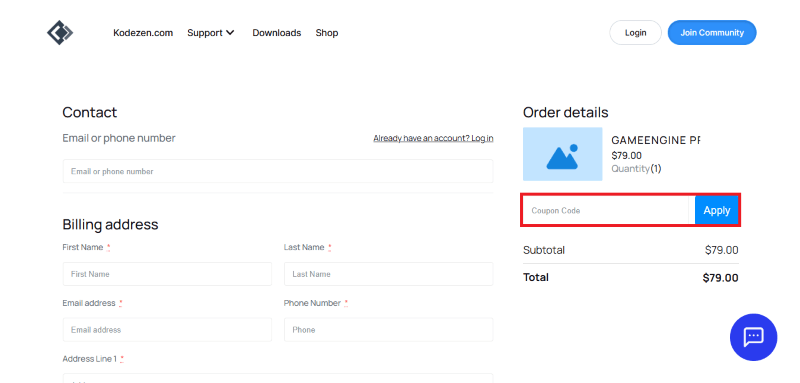Click the bold Total $79.00 amount
This screenshot has height=383, width=800.
click(x=720, y=278)
